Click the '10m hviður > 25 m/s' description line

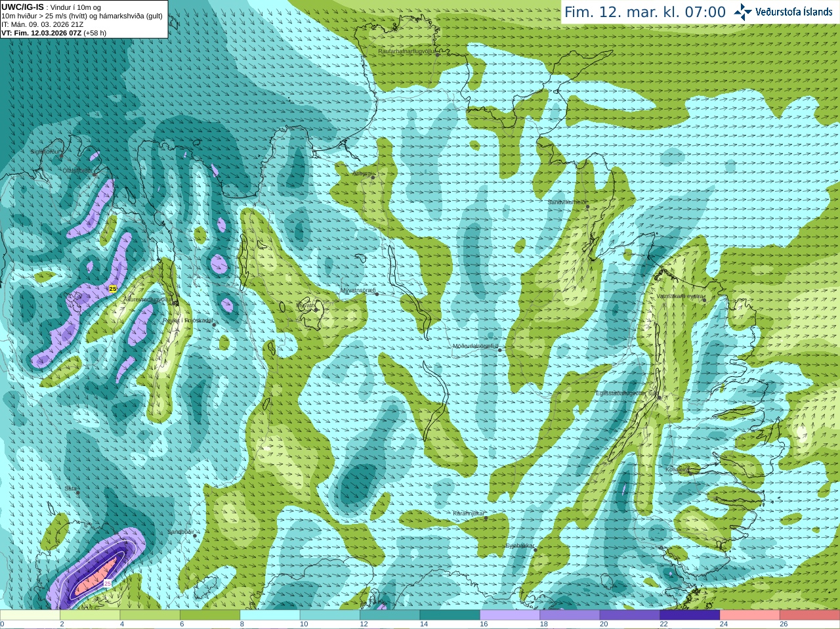(82, 16)
